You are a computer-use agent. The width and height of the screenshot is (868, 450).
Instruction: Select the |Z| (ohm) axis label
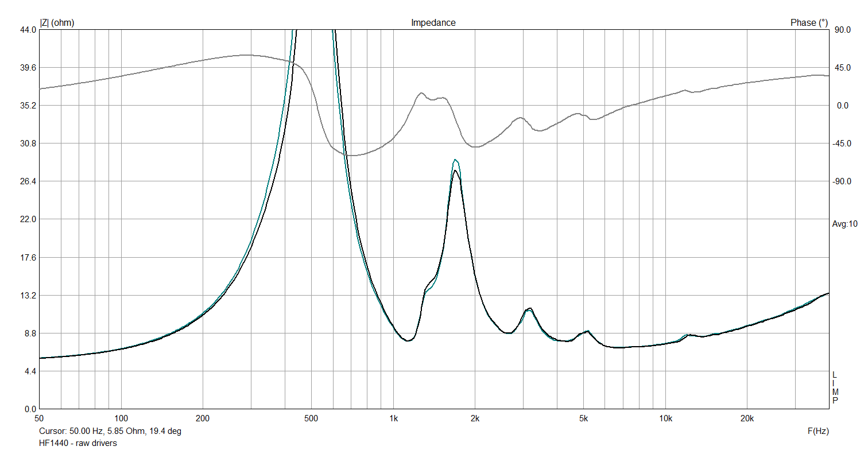pos(57,23)
